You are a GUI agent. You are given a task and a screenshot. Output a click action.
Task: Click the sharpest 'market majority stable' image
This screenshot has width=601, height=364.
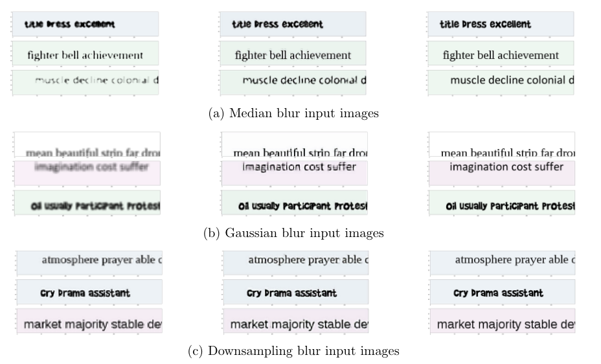click(503, 321)
